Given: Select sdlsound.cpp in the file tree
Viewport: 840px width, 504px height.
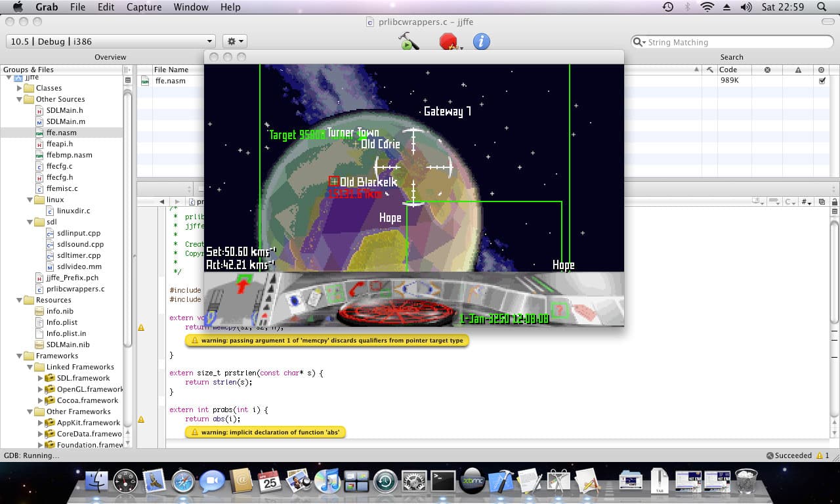Looking at the screenshot, I should click(x=80, y=244).
